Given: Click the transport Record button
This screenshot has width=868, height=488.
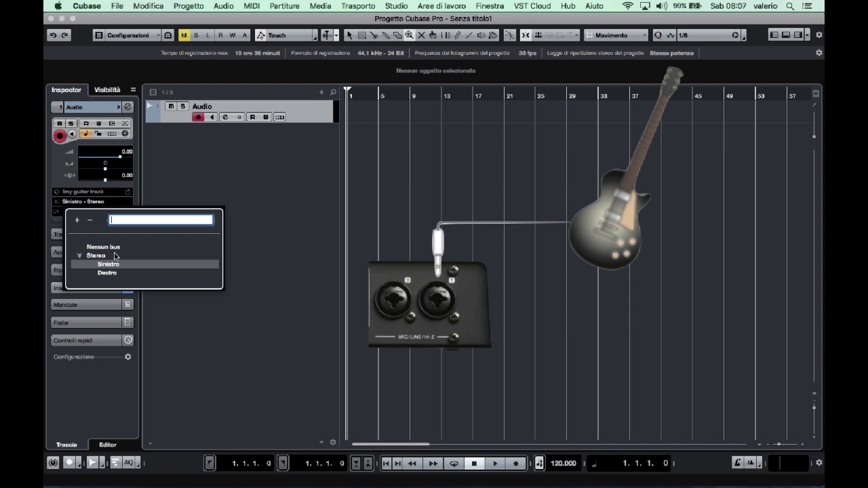Looking at the screenshot, I should (x=516, y=464).
